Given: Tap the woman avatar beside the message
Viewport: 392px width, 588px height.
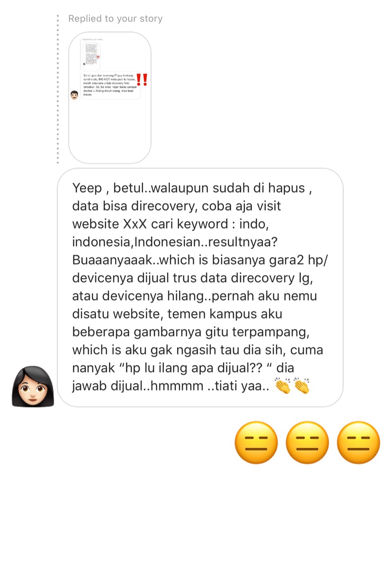Looking at the screenshot, I should pos(33,386).
